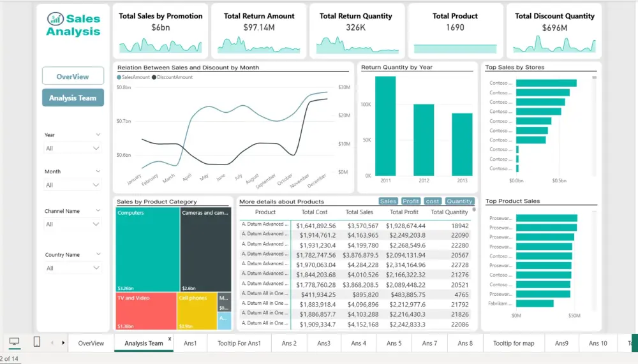
Task: Sort by the Total Cost column header
Action: point(315,212)
